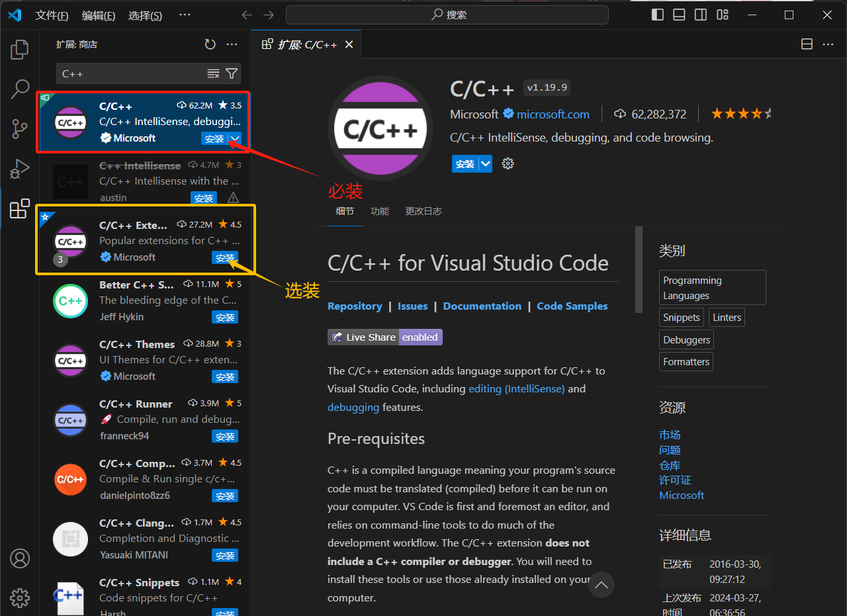This screenshot has height=616, width=847.
Task: Select the Linters category tag
Action: 727,318
